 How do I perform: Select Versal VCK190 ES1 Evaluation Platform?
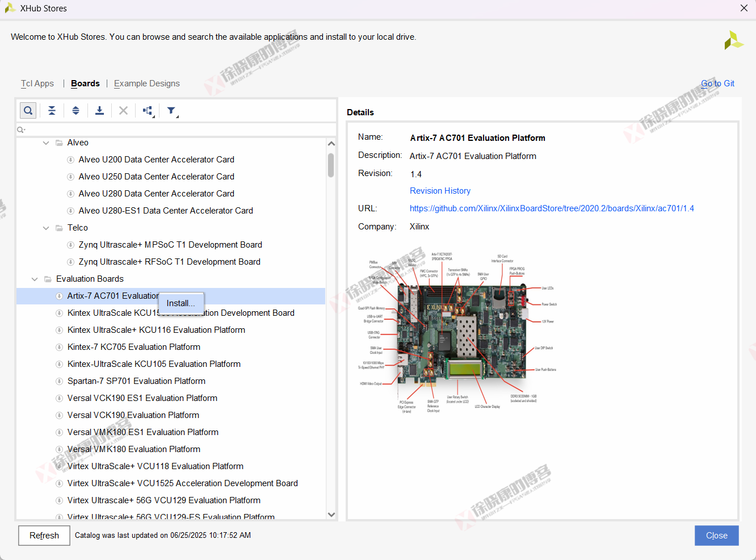tap(142, 398)
